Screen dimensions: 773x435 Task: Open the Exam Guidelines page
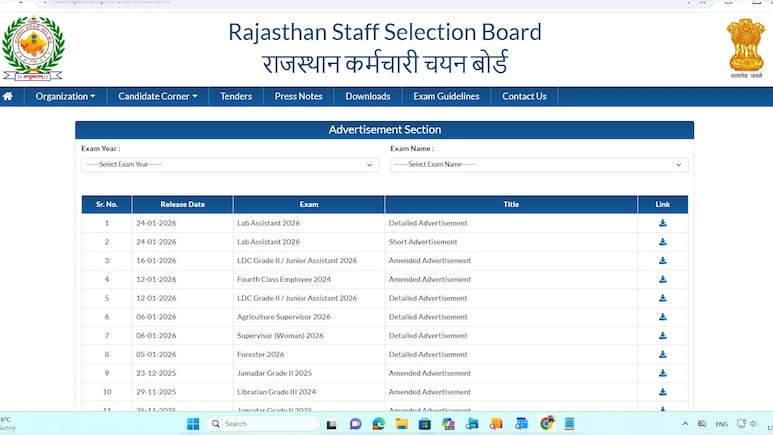[x=446, y=96]
